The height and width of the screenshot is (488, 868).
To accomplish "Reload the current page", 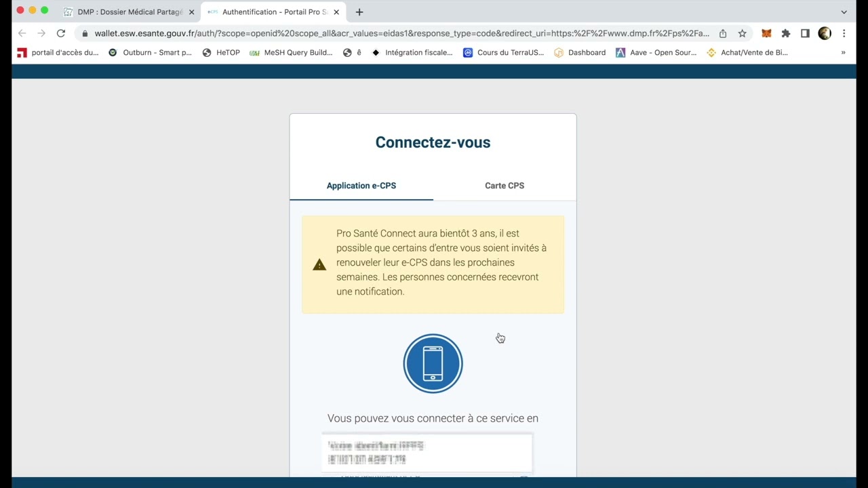I will point(61,33).
